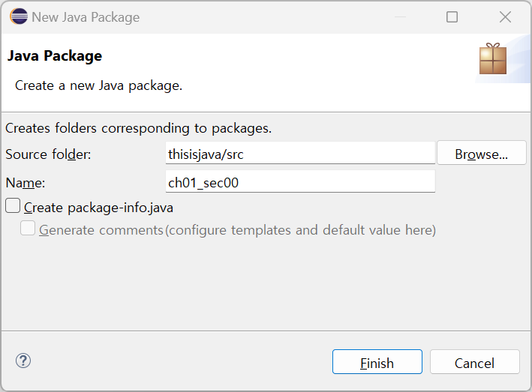Cancel the new package dialog
This screenshot has width=532, height=392.
(x=474, y=362)
